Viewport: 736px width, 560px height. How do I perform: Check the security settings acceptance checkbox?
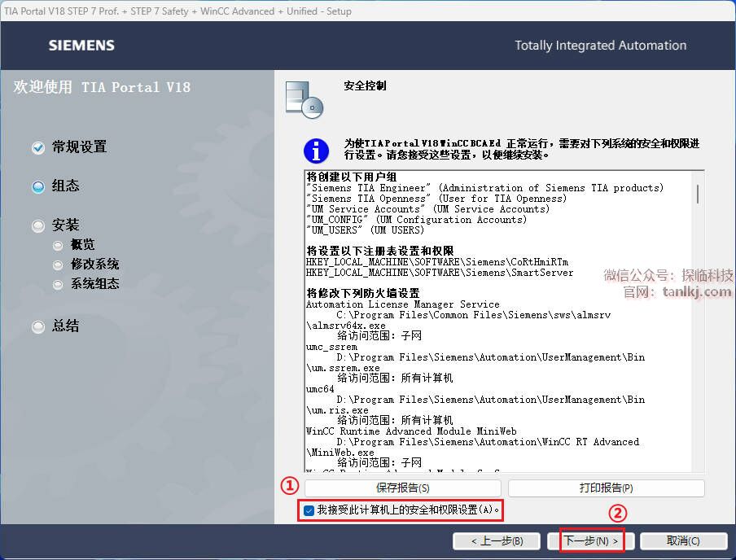(x=309, y=510)
